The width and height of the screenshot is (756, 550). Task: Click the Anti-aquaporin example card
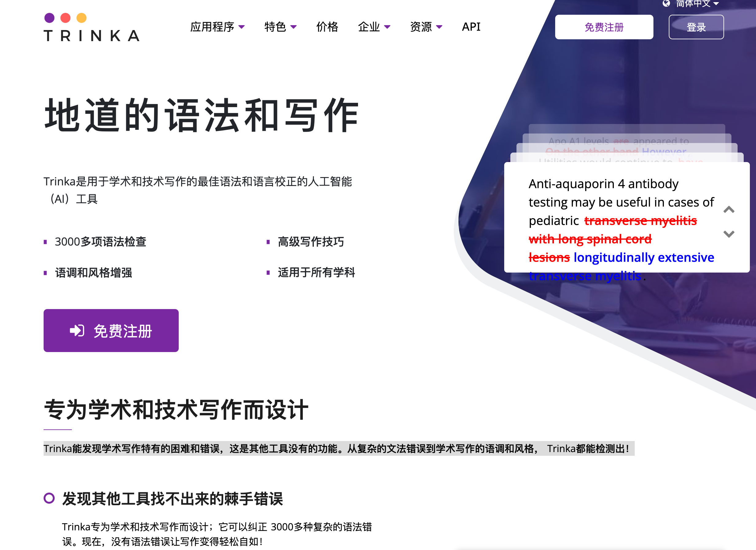627,217
